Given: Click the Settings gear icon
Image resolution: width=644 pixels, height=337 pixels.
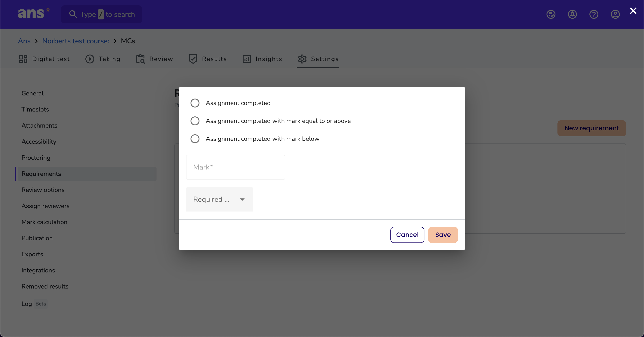Looking at the screenshot, I should pyautogui.click(x=302, y=59).
